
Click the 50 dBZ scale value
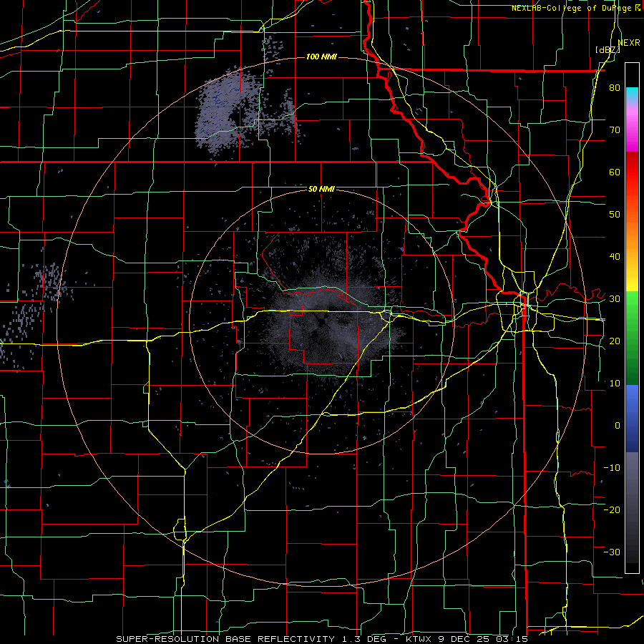[615, 215]
